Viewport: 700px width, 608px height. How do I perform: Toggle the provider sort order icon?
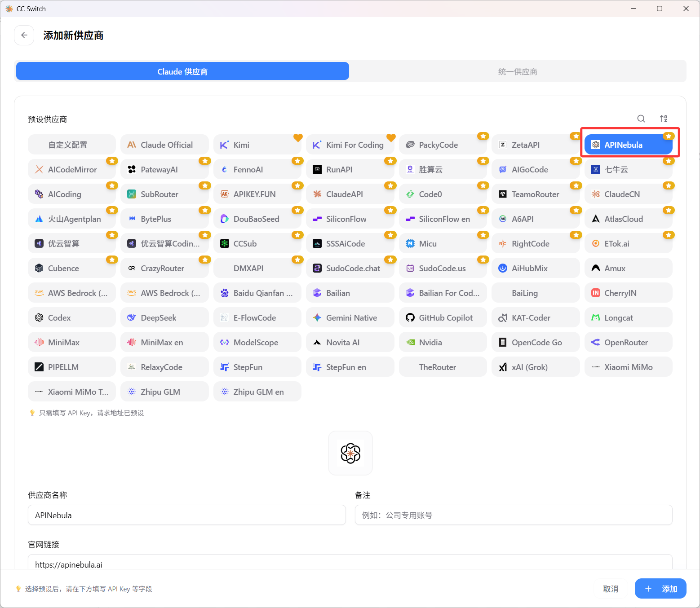664,119
